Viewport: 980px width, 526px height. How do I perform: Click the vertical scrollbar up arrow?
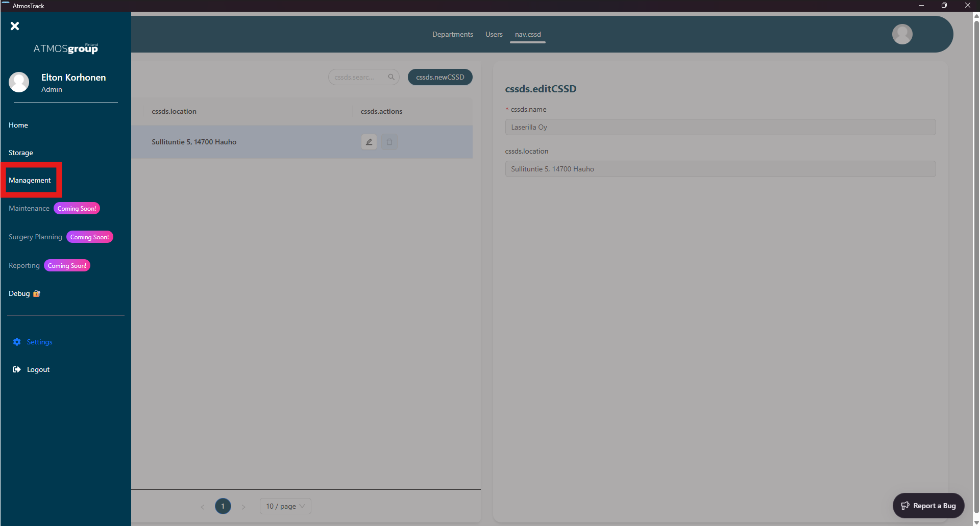[976, 15]
